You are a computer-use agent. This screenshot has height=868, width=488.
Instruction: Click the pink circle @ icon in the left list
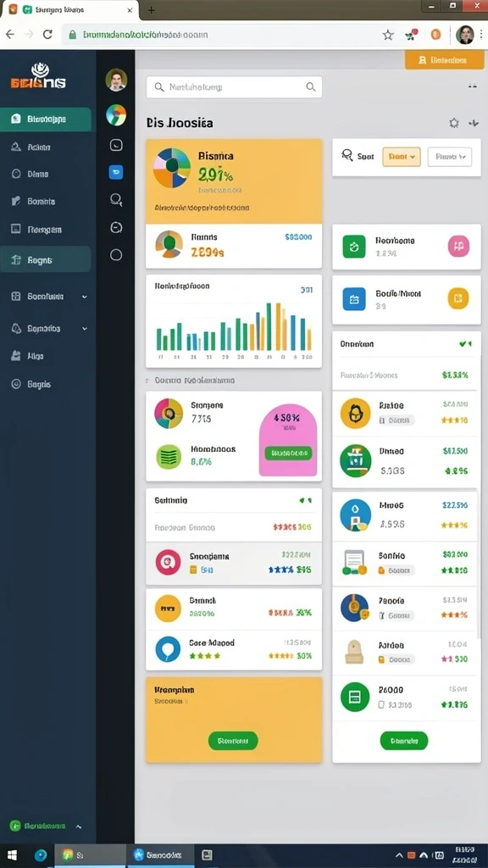[168, 563]
